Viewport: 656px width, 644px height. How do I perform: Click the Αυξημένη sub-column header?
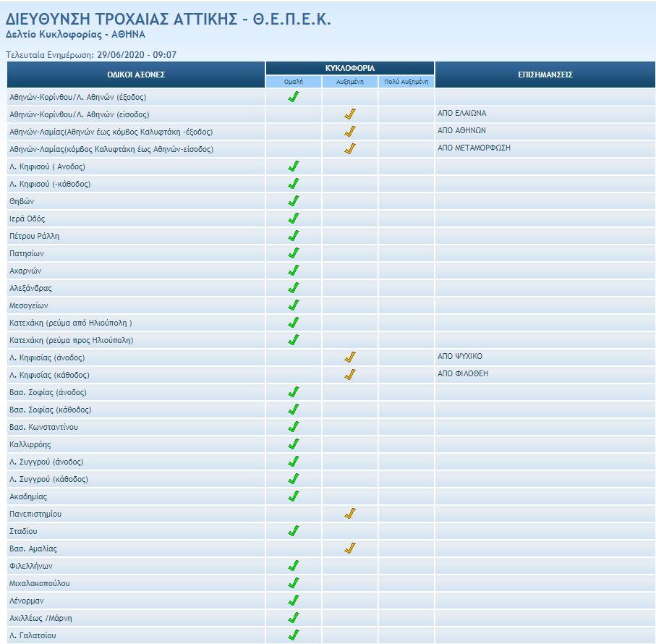click(350, 82)
